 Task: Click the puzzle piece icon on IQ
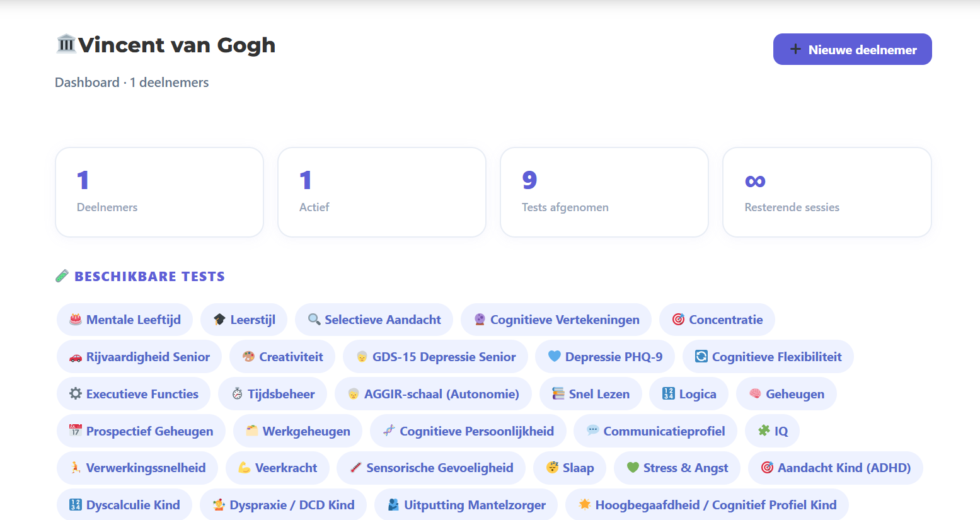pyautogui.click(x=764, y=430)
